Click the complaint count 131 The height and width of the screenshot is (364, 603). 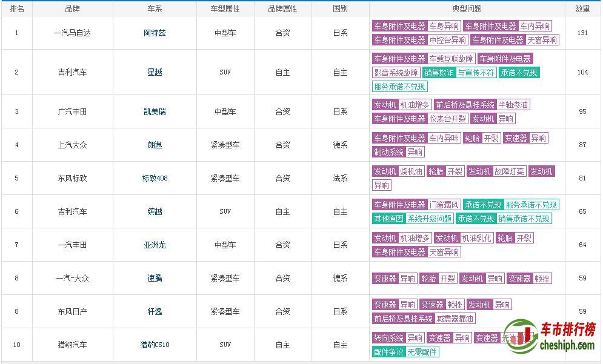click(582, 33)
